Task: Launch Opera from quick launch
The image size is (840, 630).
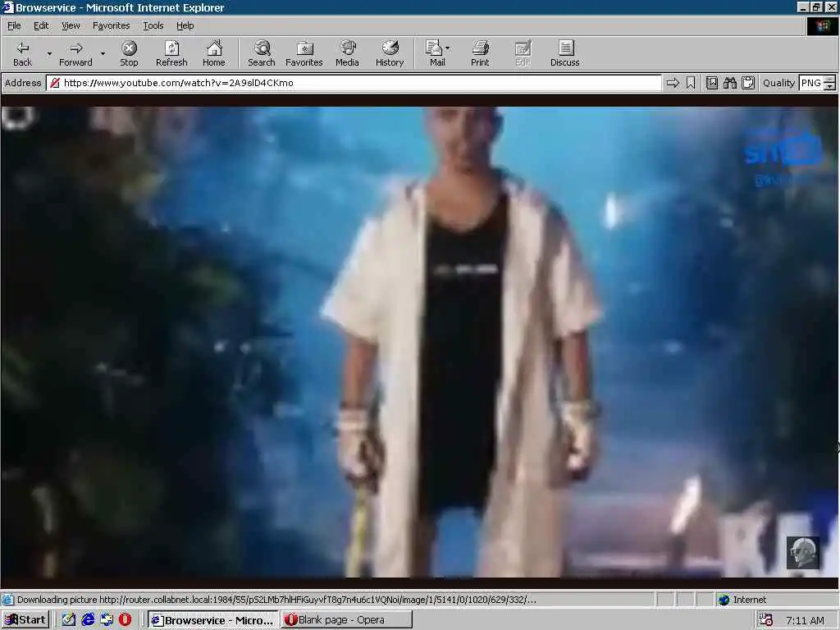Action: (x=126, y=620)
